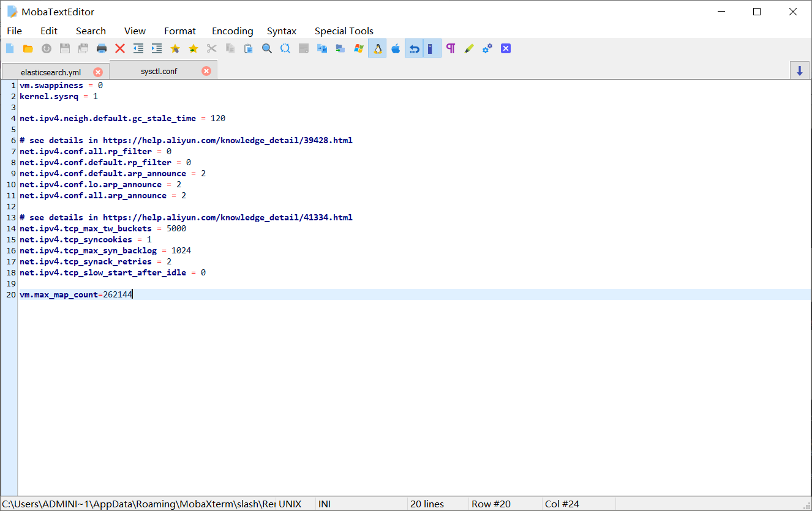Click the star-with-arrow go to next bookmark icon
Image resolution: width=812 pixels, height=511 pixels.
point(194,48)
